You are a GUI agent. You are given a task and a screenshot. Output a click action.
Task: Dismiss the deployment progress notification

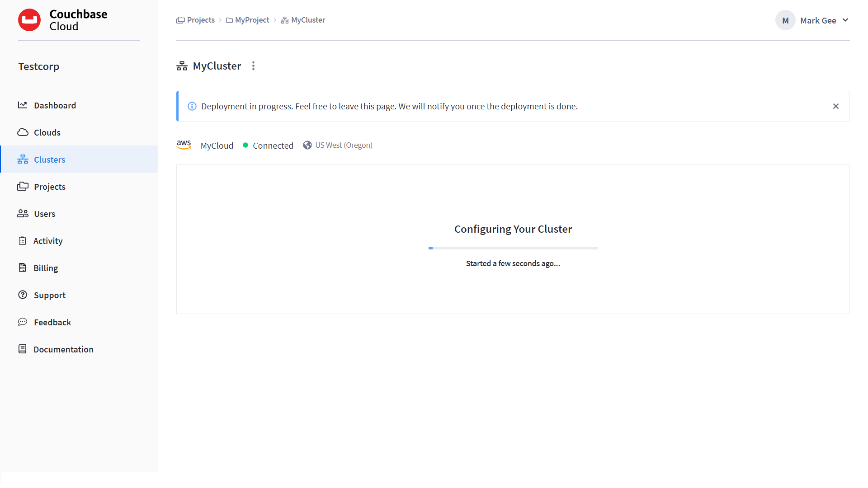tap(836, 106)
